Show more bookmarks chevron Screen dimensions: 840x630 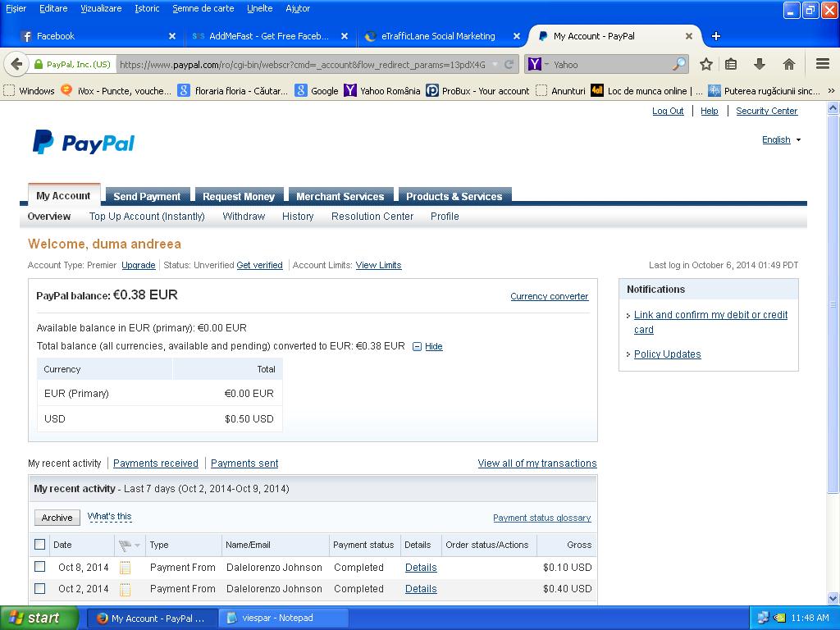(x=832, y=90)
